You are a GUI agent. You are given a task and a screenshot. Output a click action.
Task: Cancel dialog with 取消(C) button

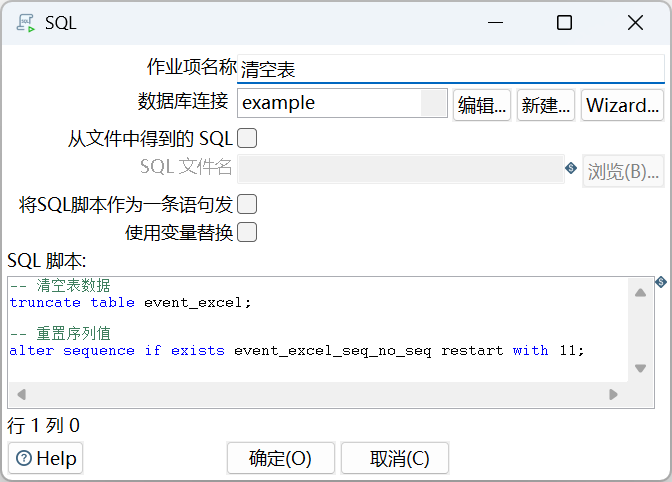click(395, 458)
